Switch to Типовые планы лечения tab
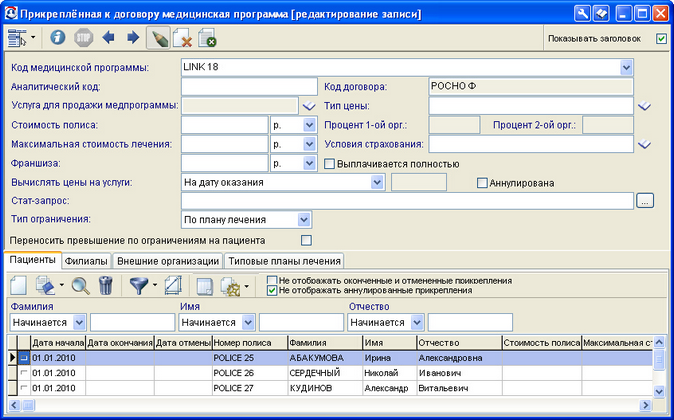This screenshot has height=420, width=674. click(x=284, y=261)
